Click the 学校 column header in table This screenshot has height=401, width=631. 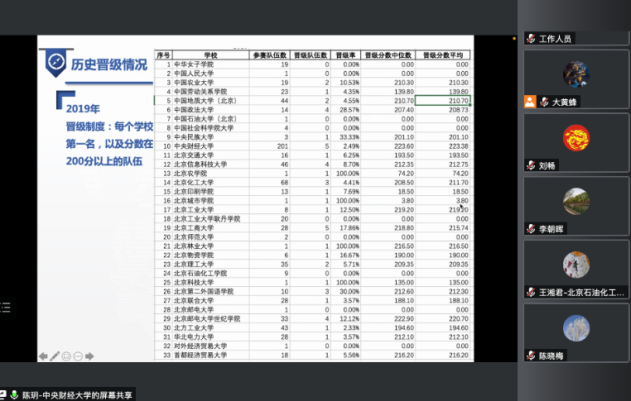[x=209, y=55]
